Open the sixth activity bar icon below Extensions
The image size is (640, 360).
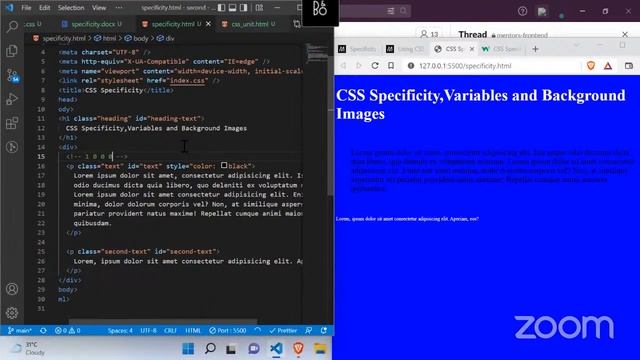[x=12, y=147]
